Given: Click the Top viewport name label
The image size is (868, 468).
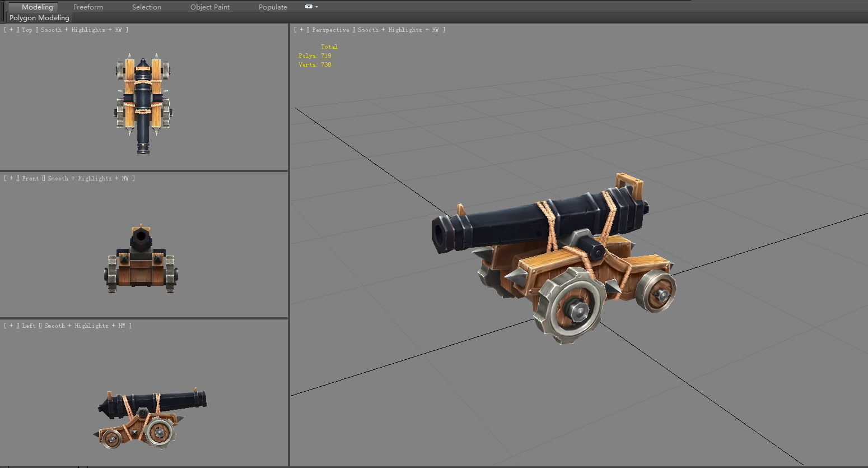Looking at the screenshot, I should (27, 30).
